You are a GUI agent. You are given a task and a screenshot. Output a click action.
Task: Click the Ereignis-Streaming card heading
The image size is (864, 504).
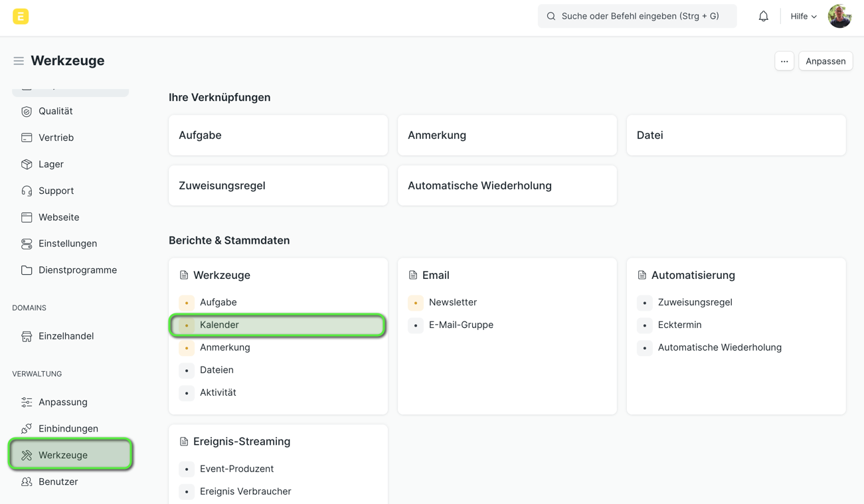[x=242, y=442]
